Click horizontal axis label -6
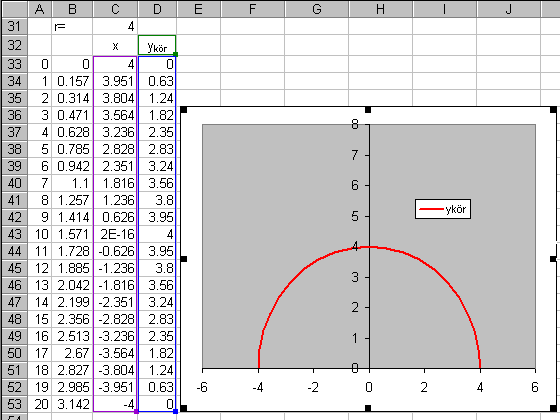 coord(202,387)
